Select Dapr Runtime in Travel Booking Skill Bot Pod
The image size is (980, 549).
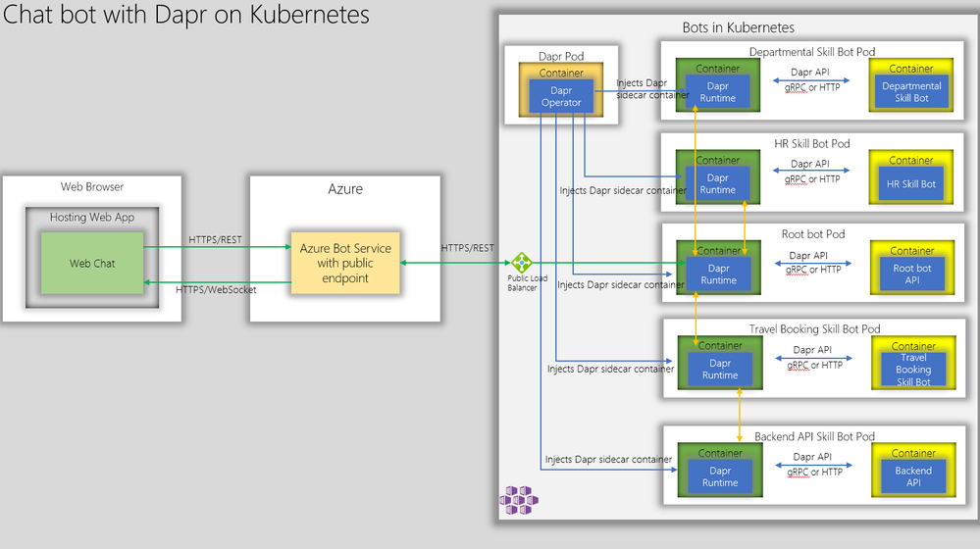[719, 370]
